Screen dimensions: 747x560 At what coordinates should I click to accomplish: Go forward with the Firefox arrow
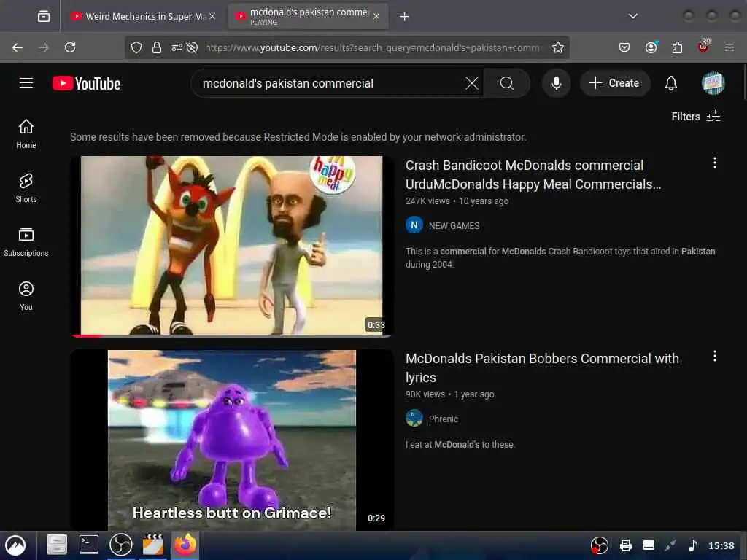coord(43,47)
